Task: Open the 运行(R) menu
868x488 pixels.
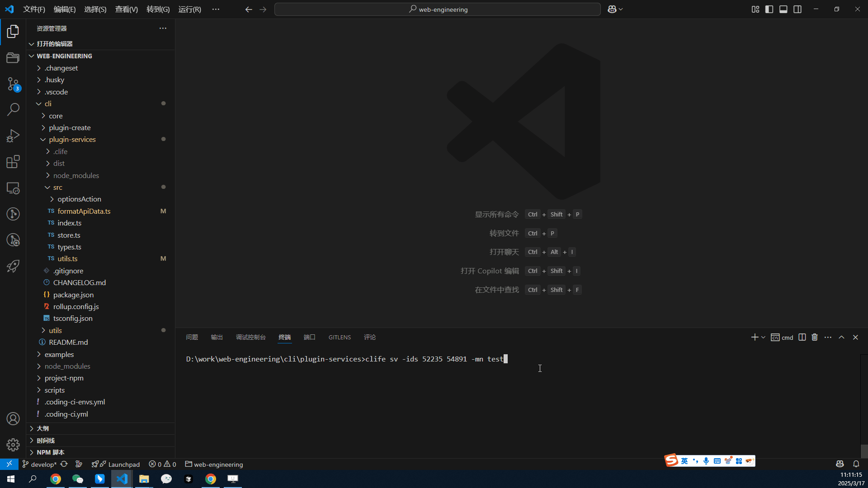Action: point(189,9)
